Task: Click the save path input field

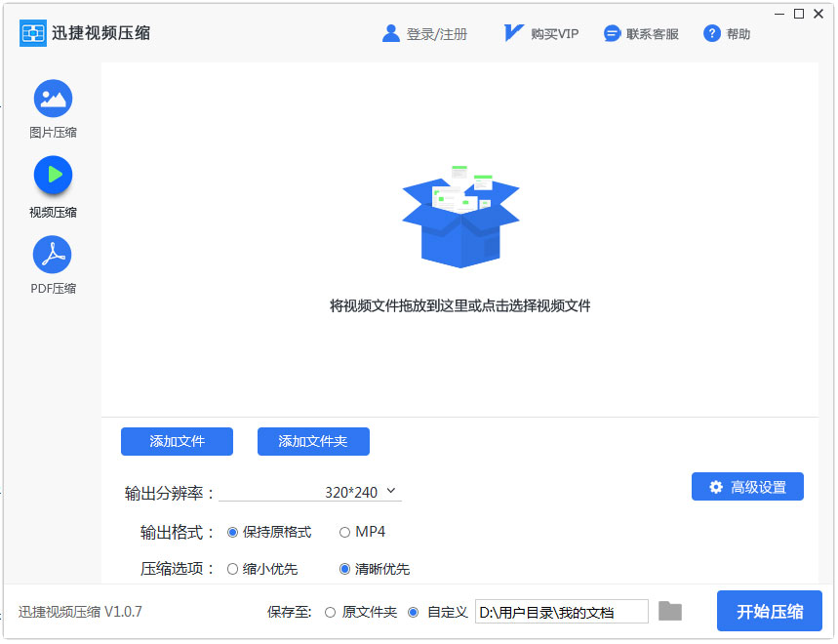Action: (563, 611)
